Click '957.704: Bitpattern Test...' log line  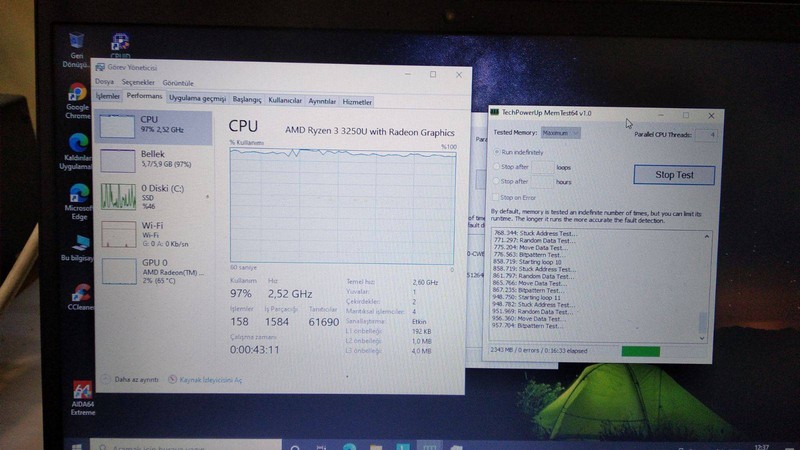click(x=528, y=326)
